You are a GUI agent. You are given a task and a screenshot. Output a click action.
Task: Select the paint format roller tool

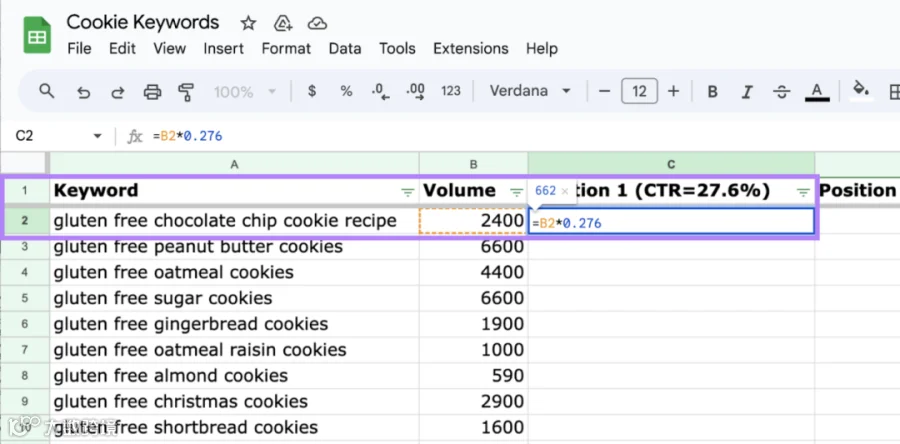click(186, 92)
